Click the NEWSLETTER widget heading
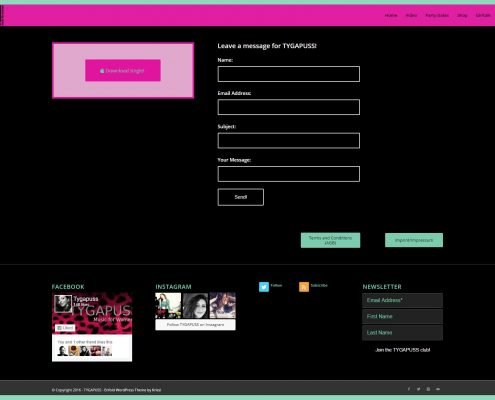The width and height of the screenshot is (495, 400). click(382, 287)
